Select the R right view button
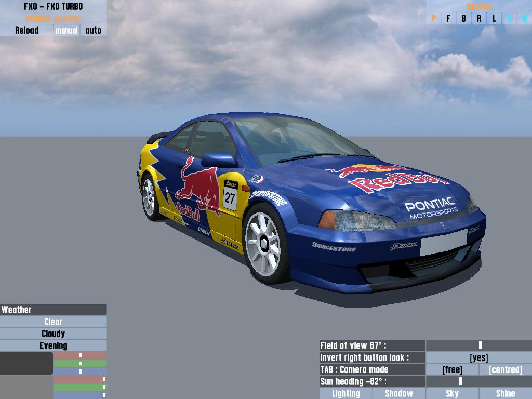 point(478,18)
